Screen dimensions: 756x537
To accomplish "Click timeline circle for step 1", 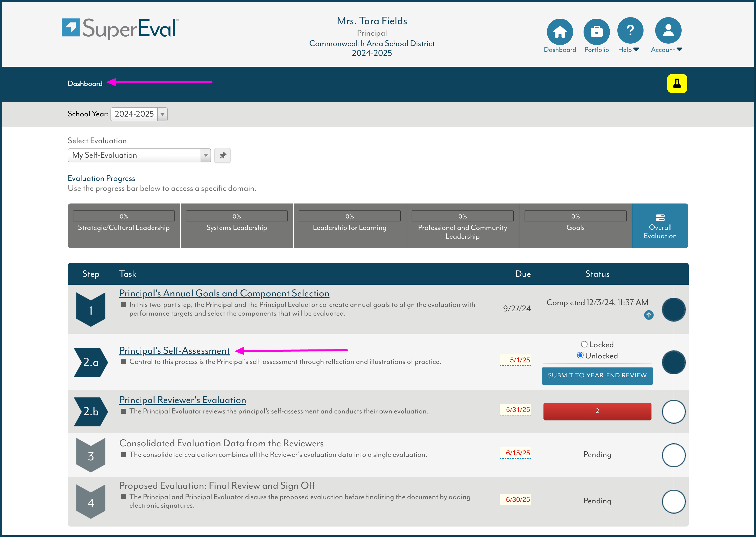I will coord(673,310).
